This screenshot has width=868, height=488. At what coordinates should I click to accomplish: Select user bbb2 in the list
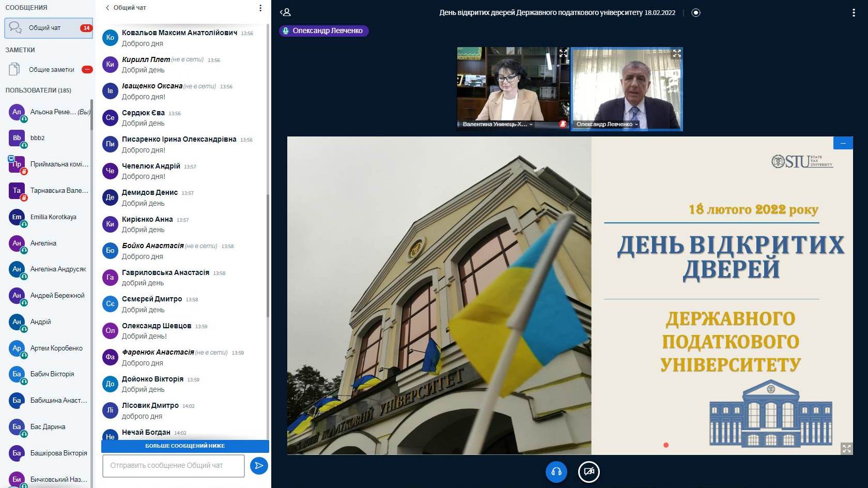click(x=49, y=138)
